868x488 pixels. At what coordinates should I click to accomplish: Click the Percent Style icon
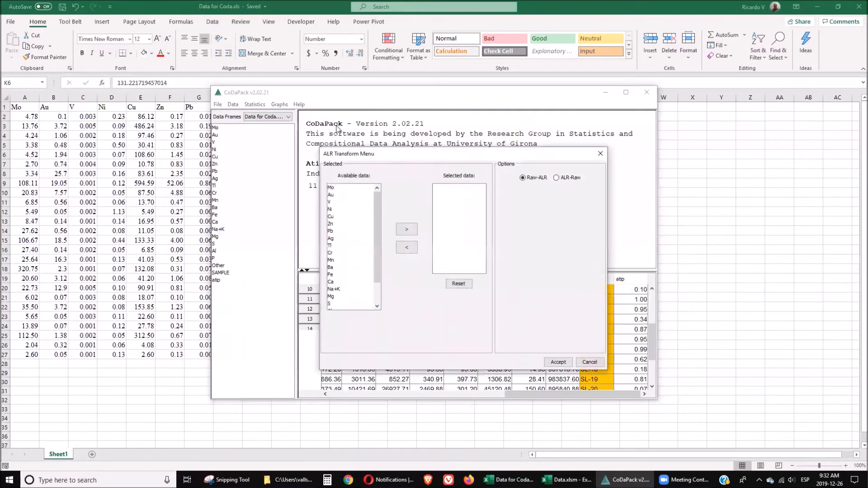[325, 53]
